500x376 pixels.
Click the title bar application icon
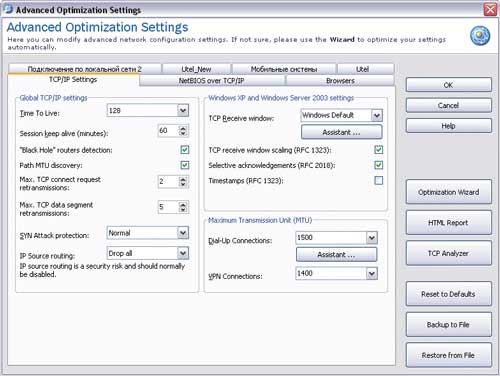tap(8, 9)
